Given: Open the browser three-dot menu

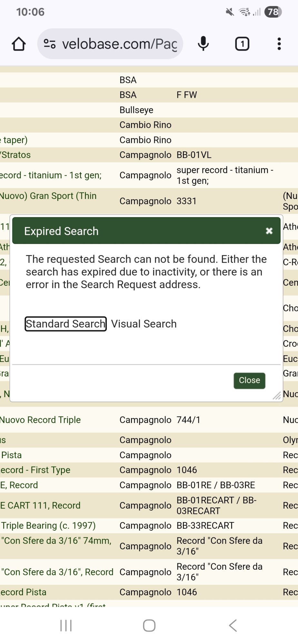Looking at the screenshot, I should pyautogui.click(x=279, y=44).
